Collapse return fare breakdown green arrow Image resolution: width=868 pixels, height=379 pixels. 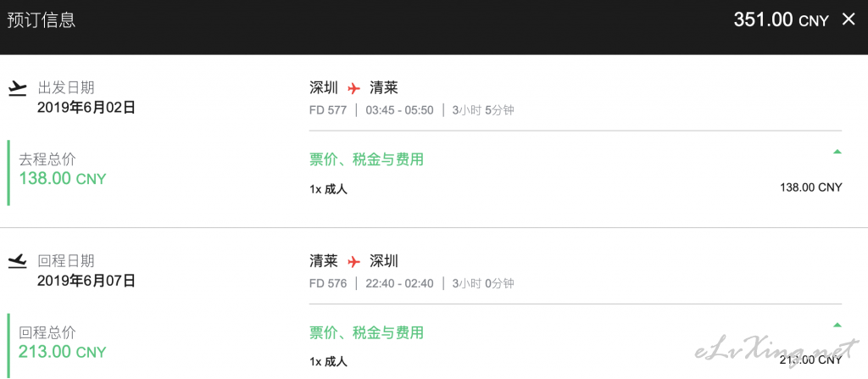coord(837,325)
